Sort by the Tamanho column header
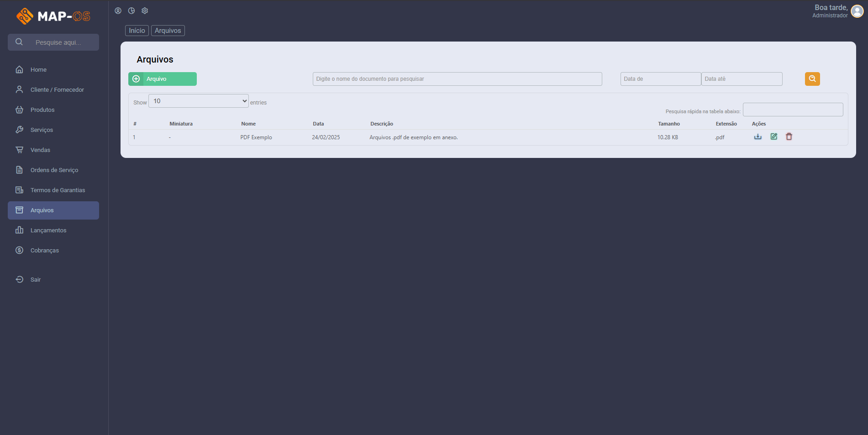 (x=669, y=124)
